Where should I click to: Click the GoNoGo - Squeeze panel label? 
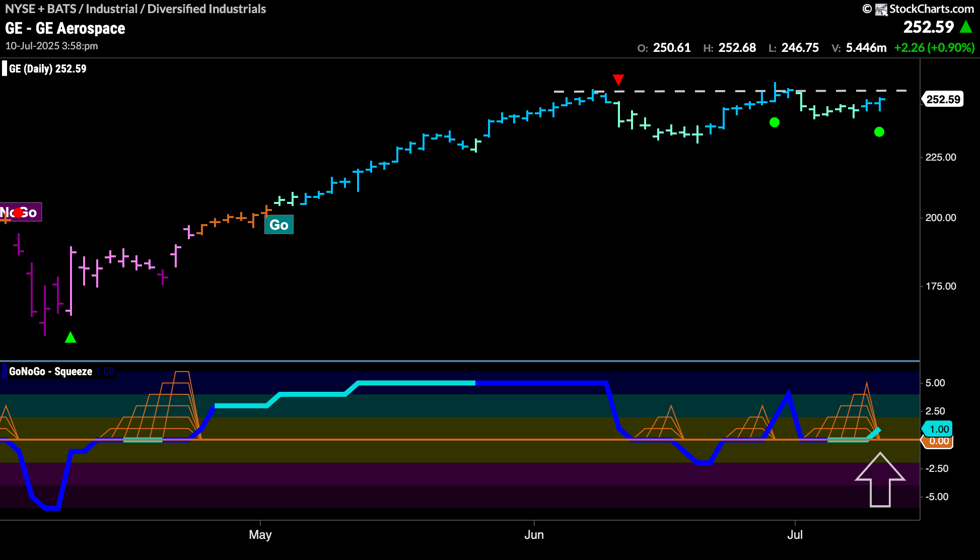50,372
